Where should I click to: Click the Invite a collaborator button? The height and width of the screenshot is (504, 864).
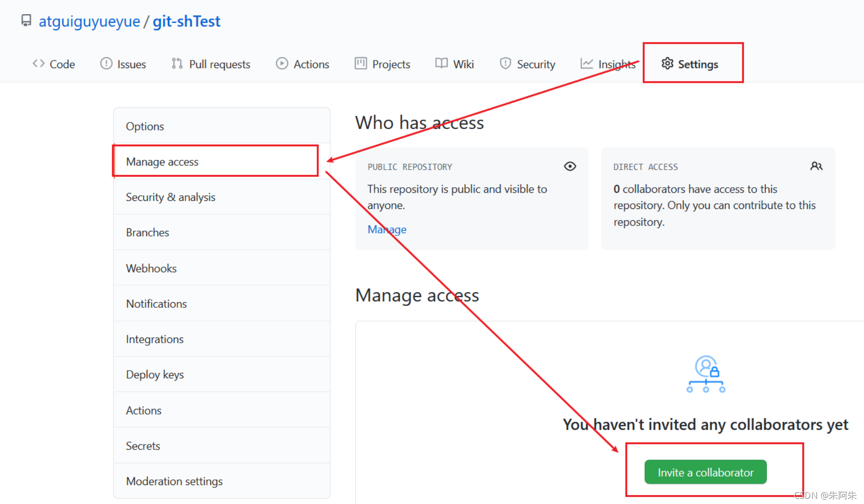[x=705, y=472]
